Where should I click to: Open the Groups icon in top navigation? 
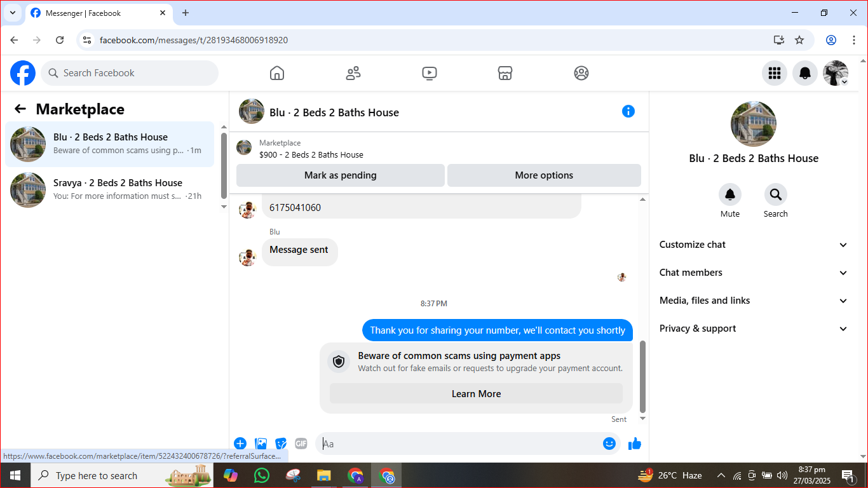(x=581, y=73)
